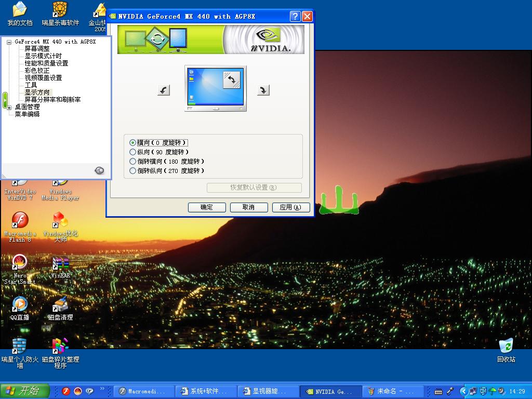Open 显示模式计时 in the settings tree
This screenshot has width=532, height=399.
pyautogui.click(x=43, y=56)
